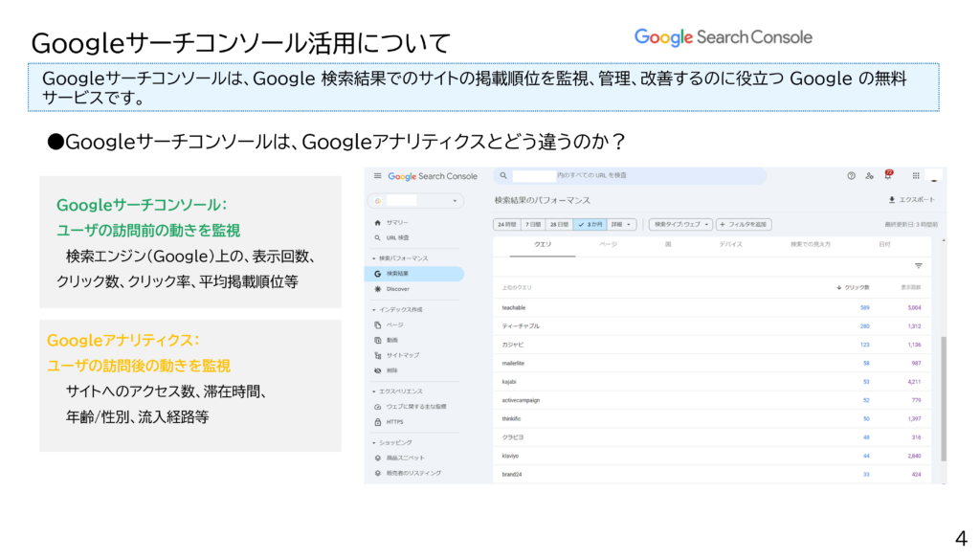
Task: Open the hamburger menu beside Search Console logo
Action: point(377,176)
